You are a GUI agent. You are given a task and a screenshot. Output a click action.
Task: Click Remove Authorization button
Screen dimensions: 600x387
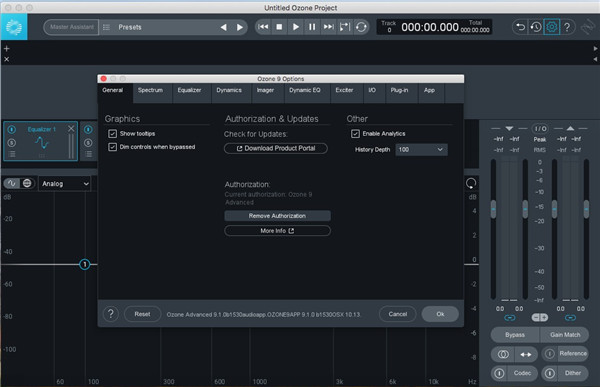pos(277,216)
